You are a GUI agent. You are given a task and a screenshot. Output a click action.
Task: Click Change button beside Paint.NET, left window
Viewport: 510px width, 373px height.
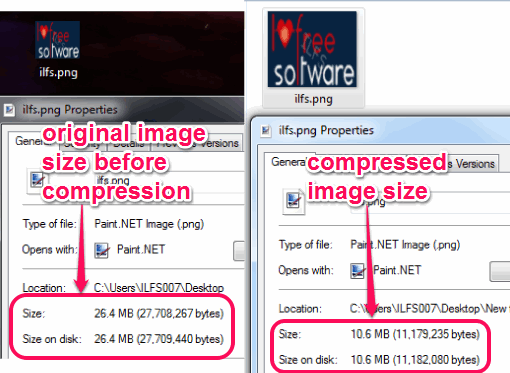[x=239, y=251]
